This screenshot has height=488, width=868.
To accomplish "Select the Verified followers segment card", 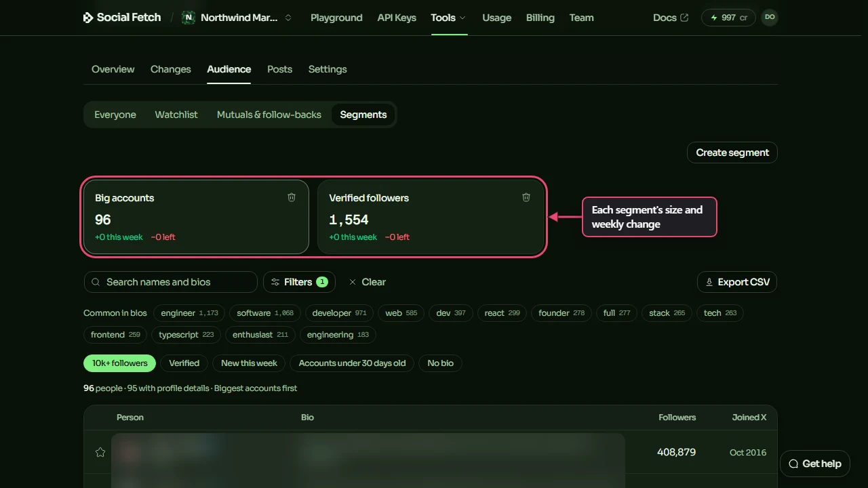I will click(431, 217).
